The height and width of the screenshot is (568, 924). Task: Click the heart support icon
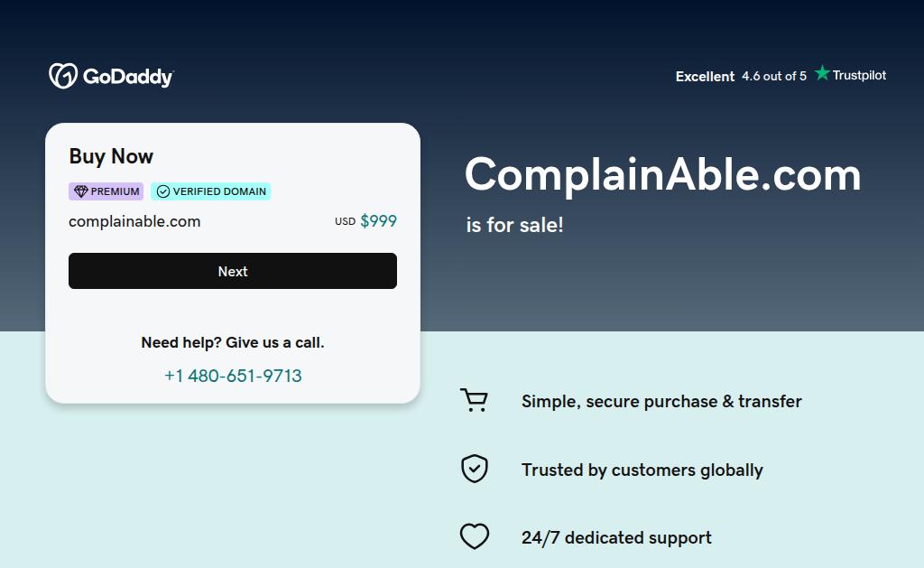click(x=474, y=537)
